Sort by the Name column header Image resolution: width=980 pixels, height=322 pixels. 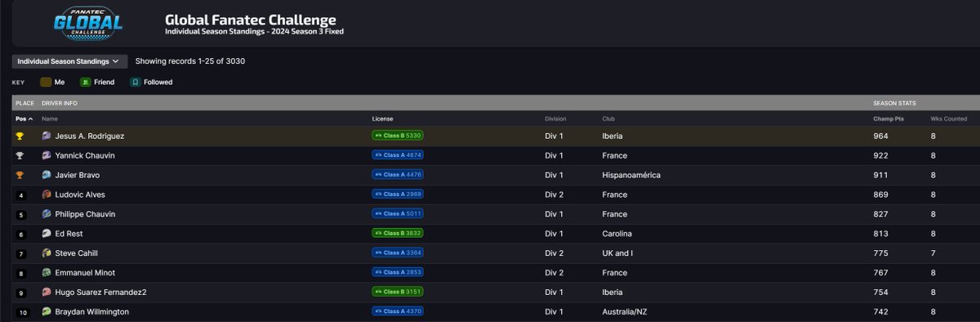[50, 119]
